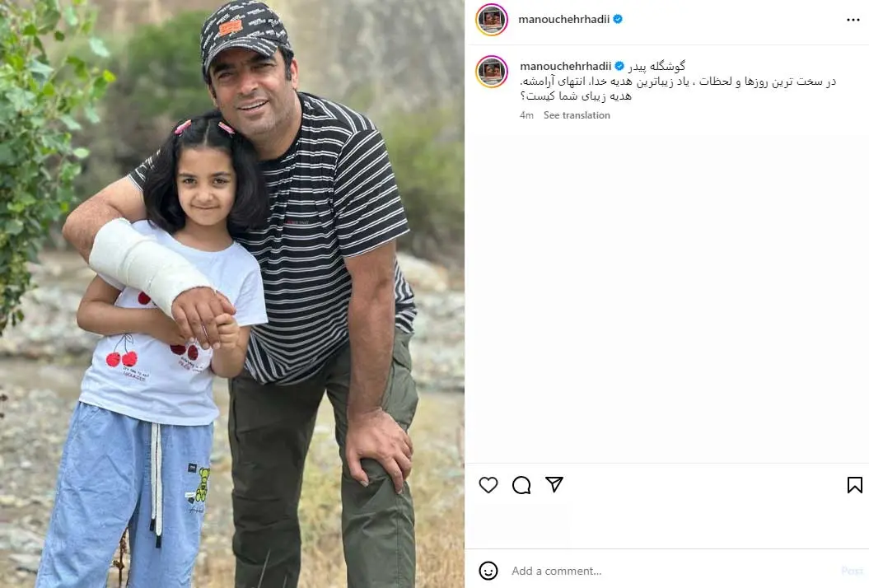Click the caption profile avatar

point(492,72)
